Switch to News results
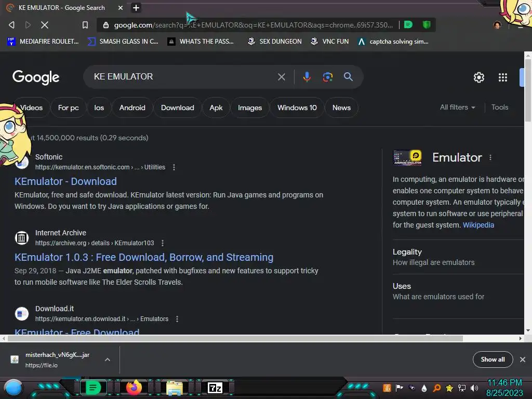Viewport: 532px width, 399px height. (341, 108)
